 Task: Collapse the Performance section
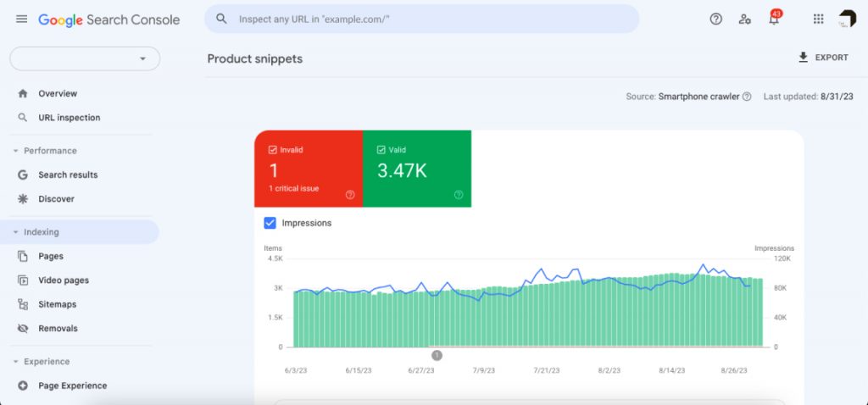15,151
